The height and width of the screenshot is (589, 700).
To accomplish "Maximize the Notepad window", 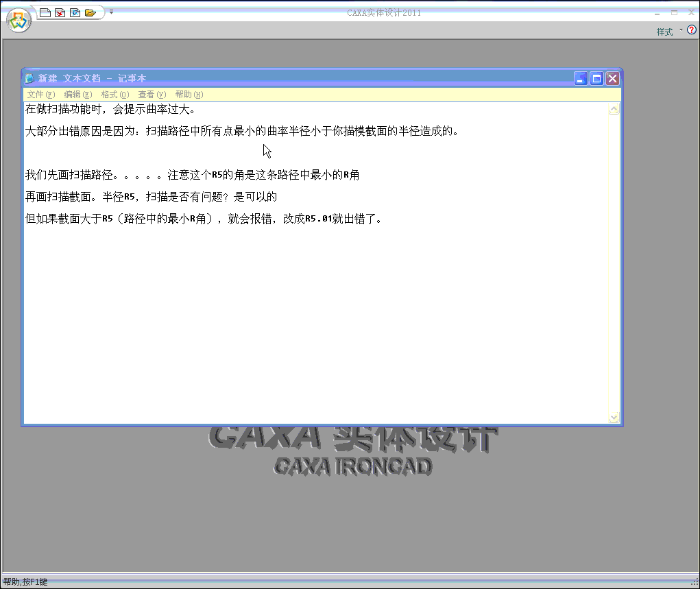I will pyautogui.click(x=596, y=79).
